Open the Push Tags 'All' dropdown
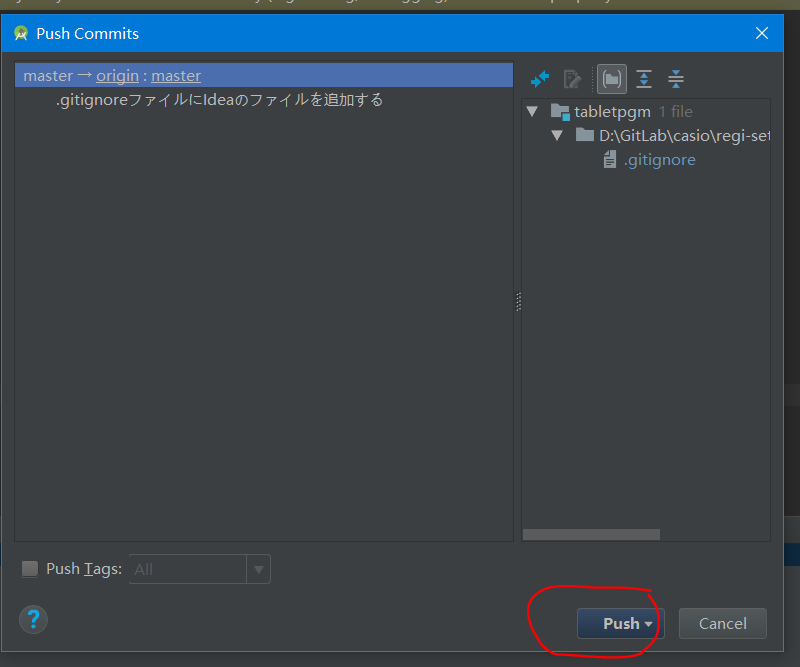This screenshot has width=800, height=667. [x=259, y=569]
